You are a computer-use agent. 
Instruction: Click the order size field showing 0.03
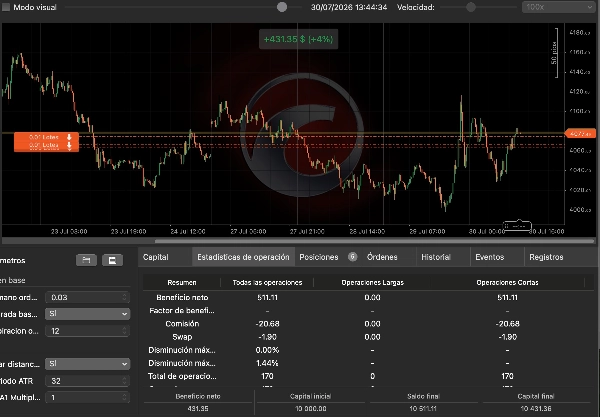(x=87, y=297)
